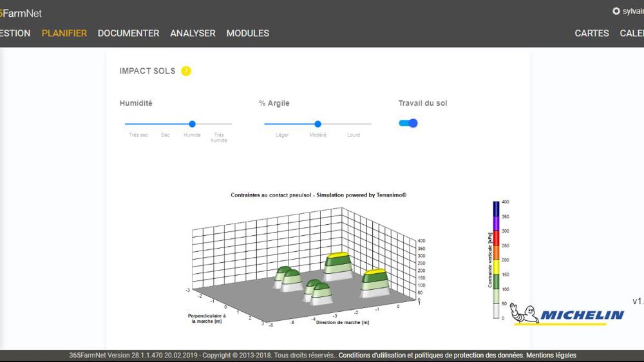Screen dimensions: 644x362
Task: Set humidity to Très humide
Action: tap(219, 138)
